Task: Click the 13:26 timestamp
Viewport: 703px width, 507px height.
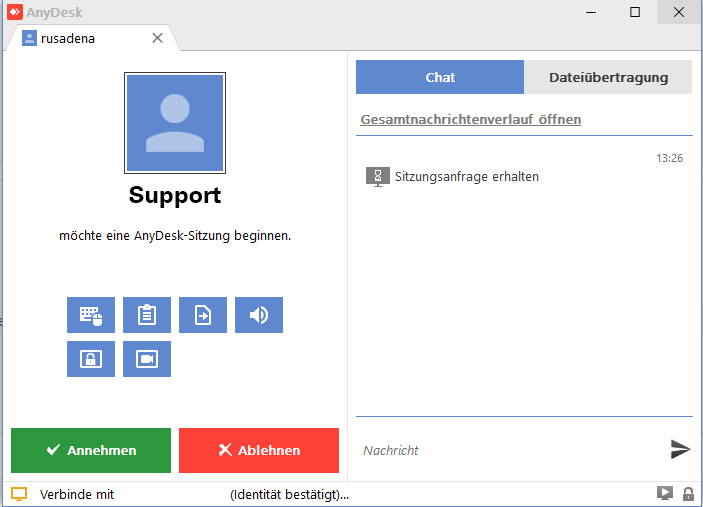Action: point(669,158)
